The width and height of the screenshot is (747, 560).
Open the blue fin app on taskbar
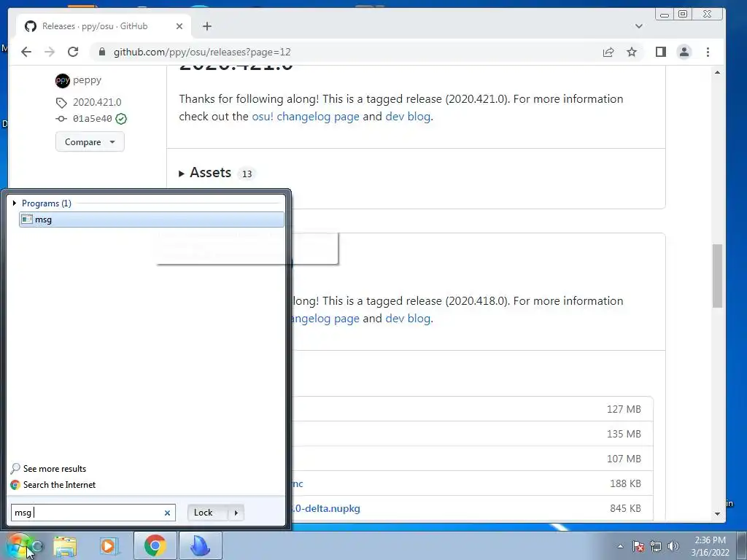click(200, 545)
